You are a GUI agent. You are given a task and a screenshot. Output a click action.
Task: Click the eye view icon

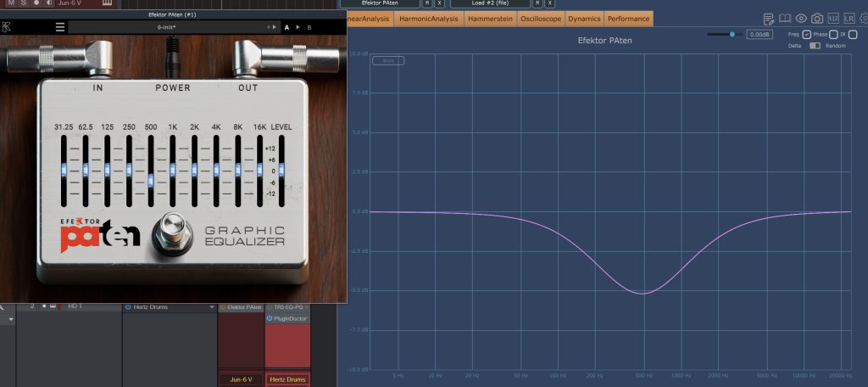click(x=800, y=18)
